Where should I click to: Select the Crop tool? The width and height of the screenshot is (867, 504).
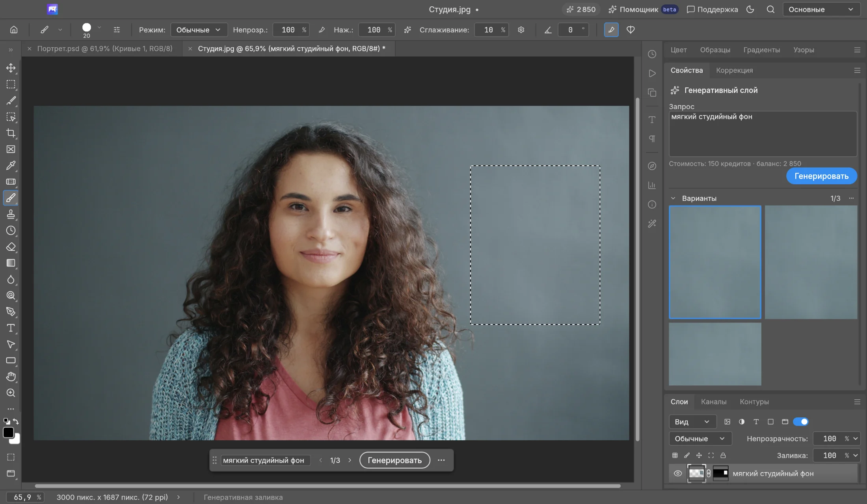pyautogui.click(x=11, y=133)
